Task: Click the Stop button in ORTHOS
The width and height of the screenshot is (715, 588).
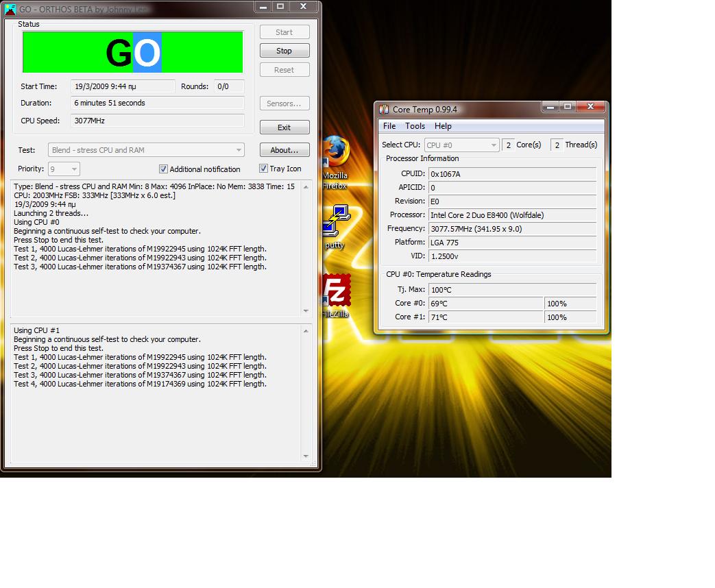Action: [284, 51]
